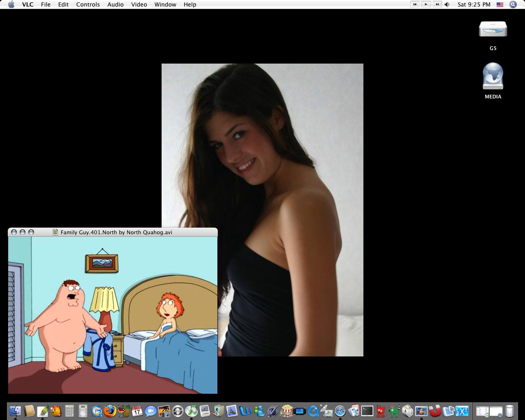Open Trash in the Dock
Viewport: 525px width, 420px height.
[509, 411]
